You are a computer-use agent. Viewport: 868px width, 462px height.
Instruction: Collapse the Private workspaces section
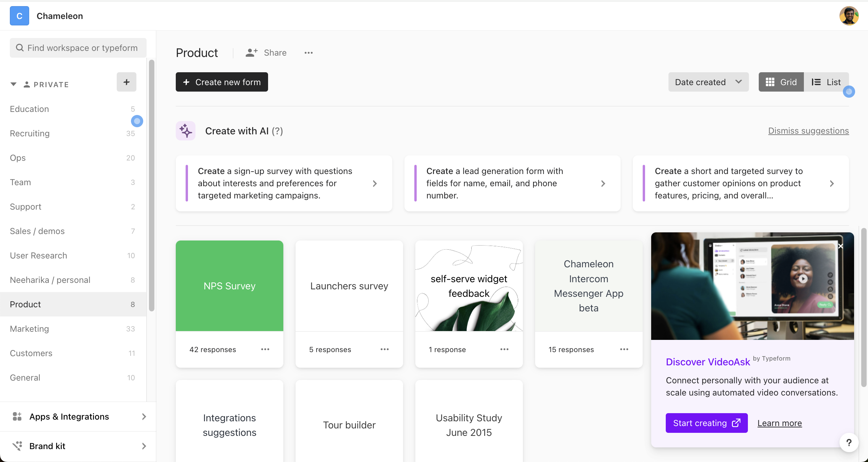[13, 84]
